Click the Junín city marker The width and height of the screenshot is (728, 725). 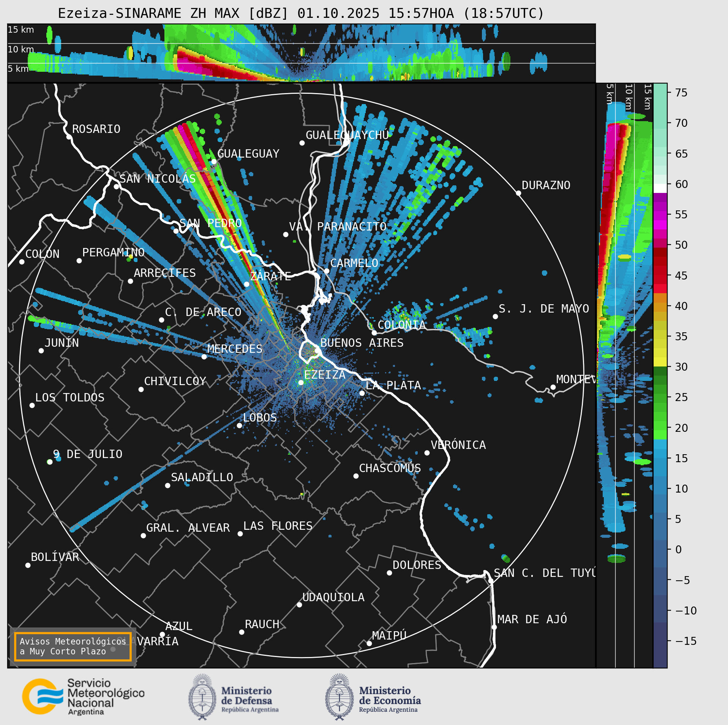pyautogui.click(x=41, y=351)
